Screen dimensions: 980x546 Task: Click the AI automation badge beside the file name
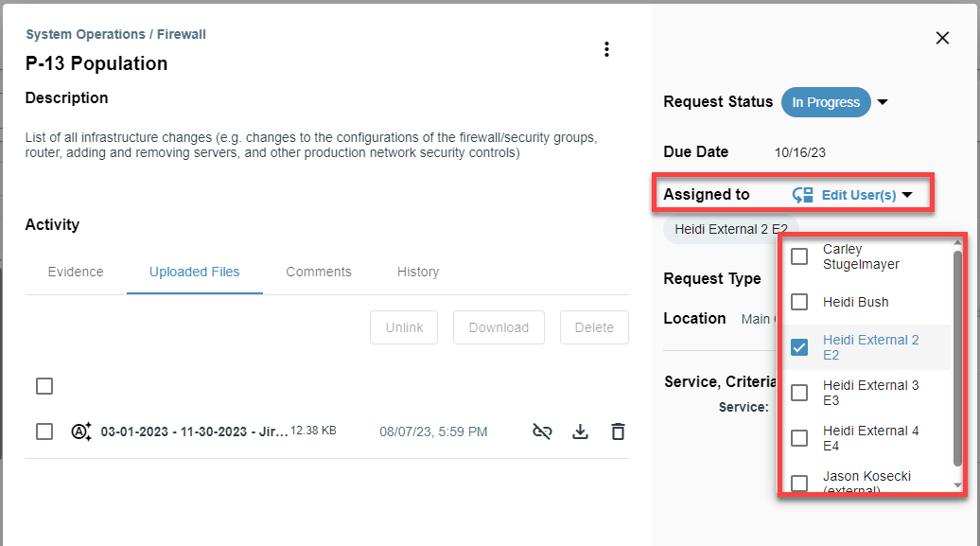click(x=81, y=431)
